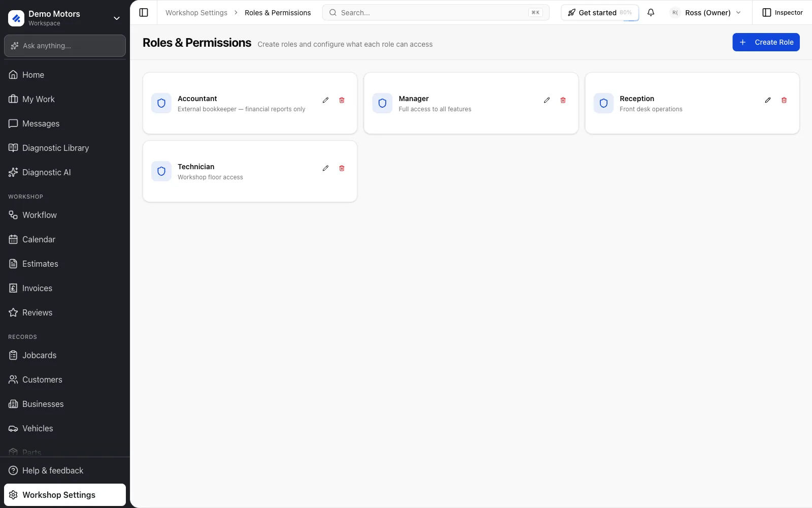Go to Invoices page
The image size is (812, 508).
click(x=65, y=288)
